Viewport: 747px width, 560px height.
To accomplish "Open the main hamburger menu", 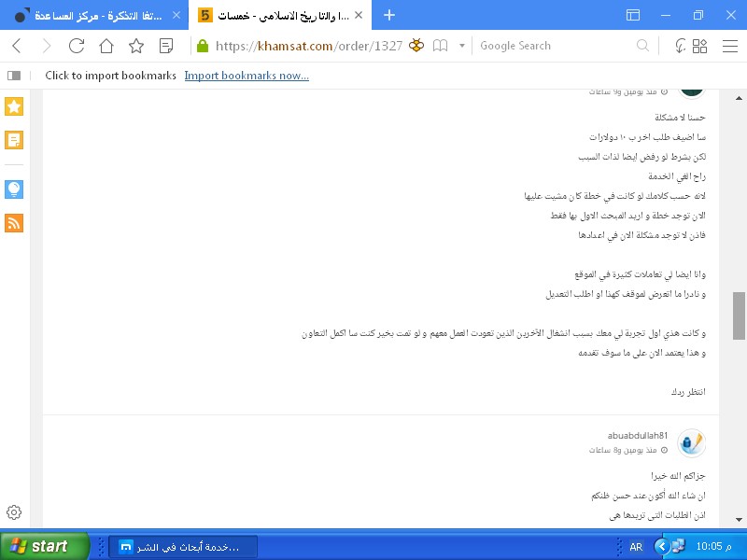I will click(730, 46).
